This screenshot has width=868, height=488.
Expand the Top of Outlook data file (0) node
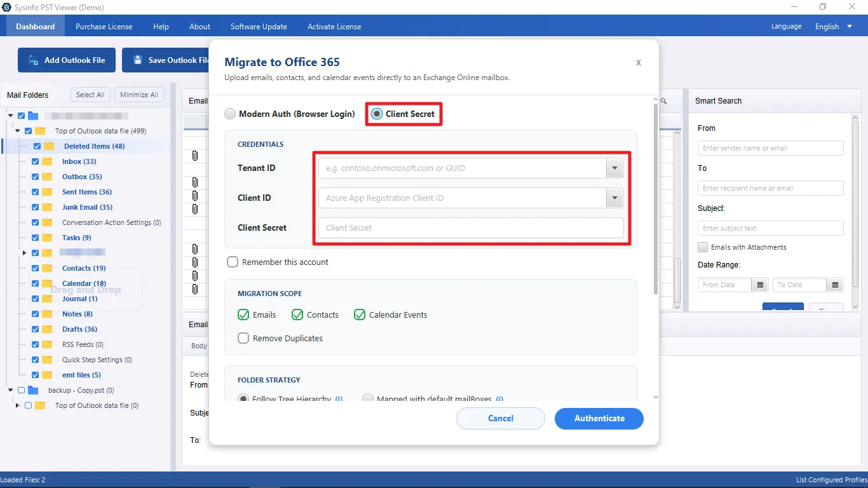18,405
